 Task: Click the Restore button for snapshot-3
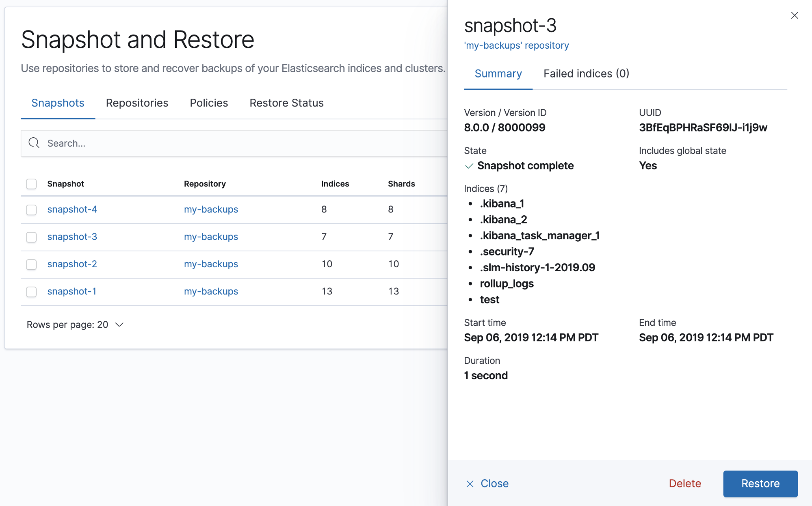coord(760,483)
